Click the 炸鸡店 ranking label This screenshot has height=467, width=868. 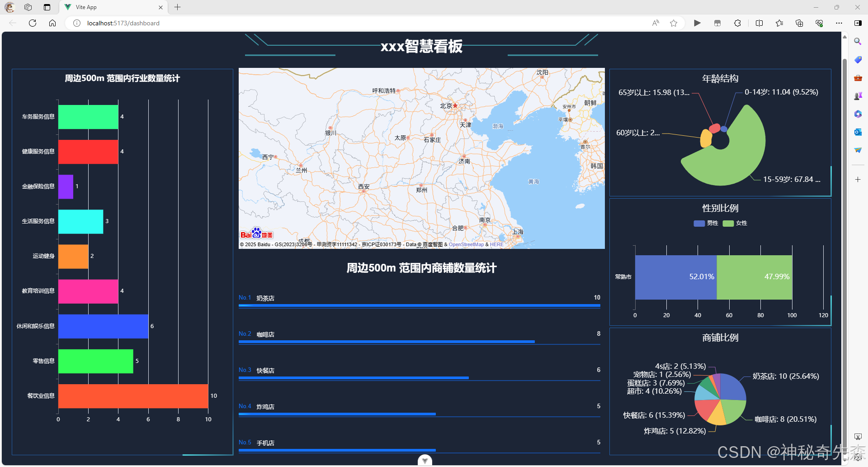pos(265,407)
